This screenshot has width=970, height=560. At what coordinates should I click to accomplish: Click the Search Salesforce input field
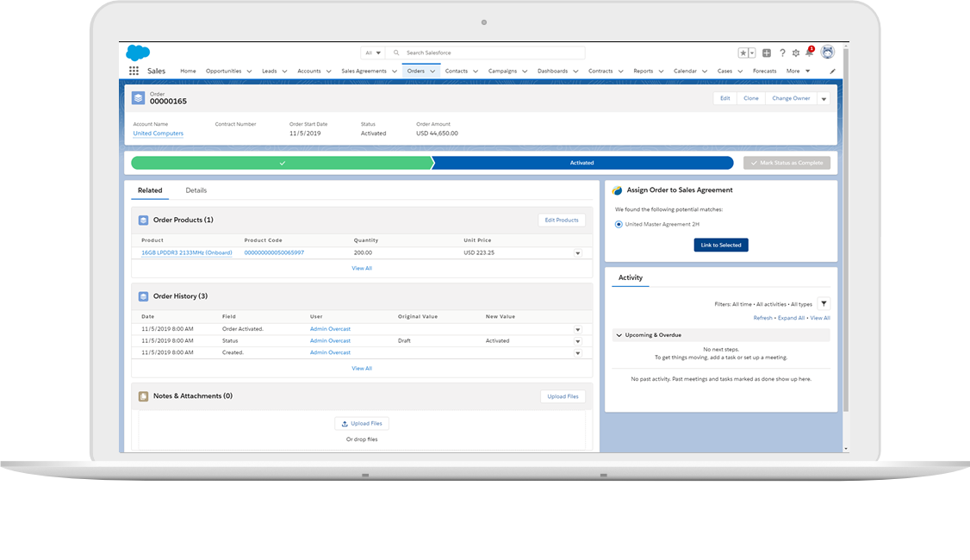(x=491, y=53)
